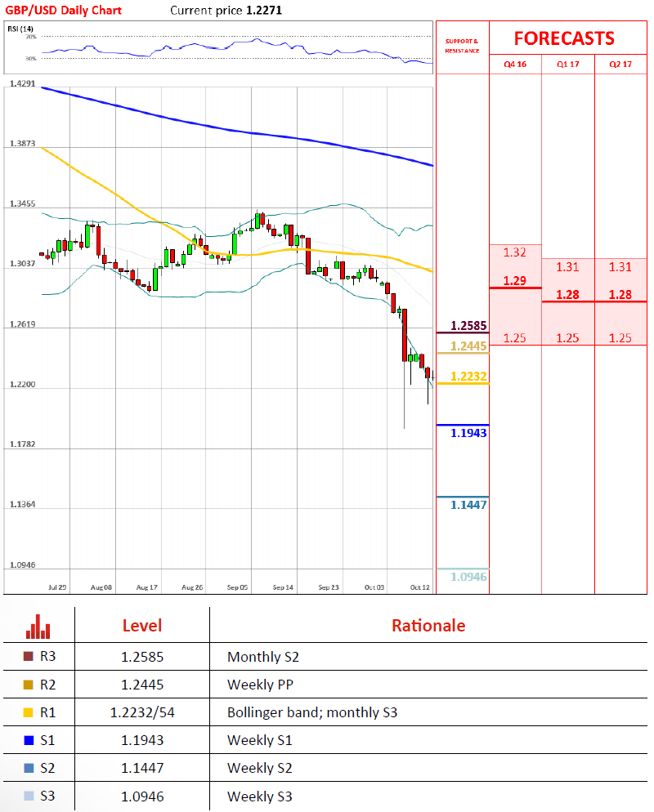This screenshot has width=654, height=812.
Task: Click the S3 row label
Action: pyautogui.click(x=47, y=796)
